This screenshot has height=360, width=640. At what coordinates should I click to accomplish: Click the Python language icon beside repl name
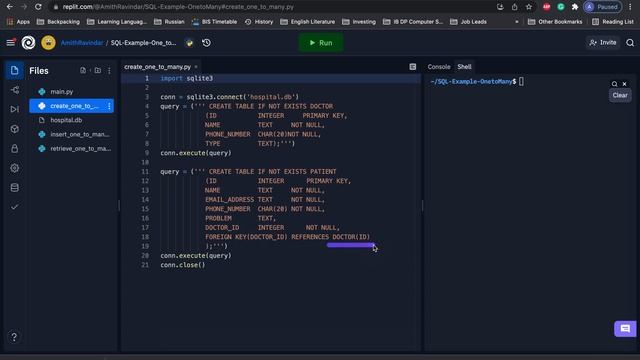[189, 42]
